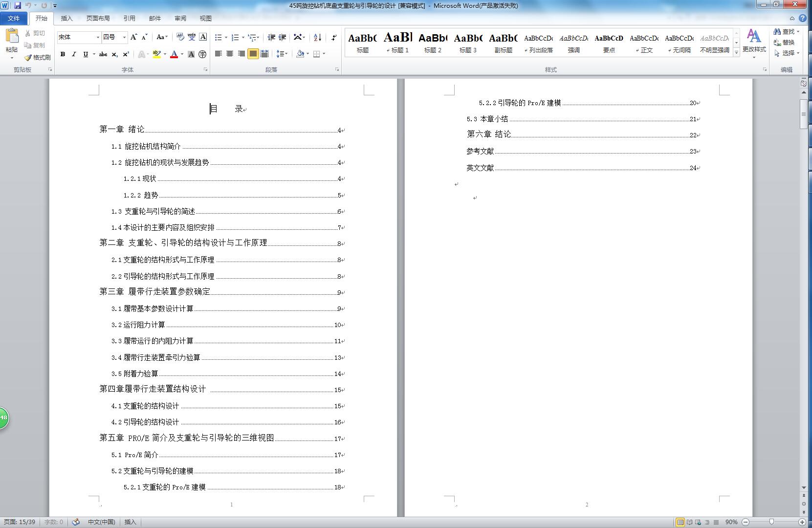Click the language 中文(中国) status button

(101, 522)
